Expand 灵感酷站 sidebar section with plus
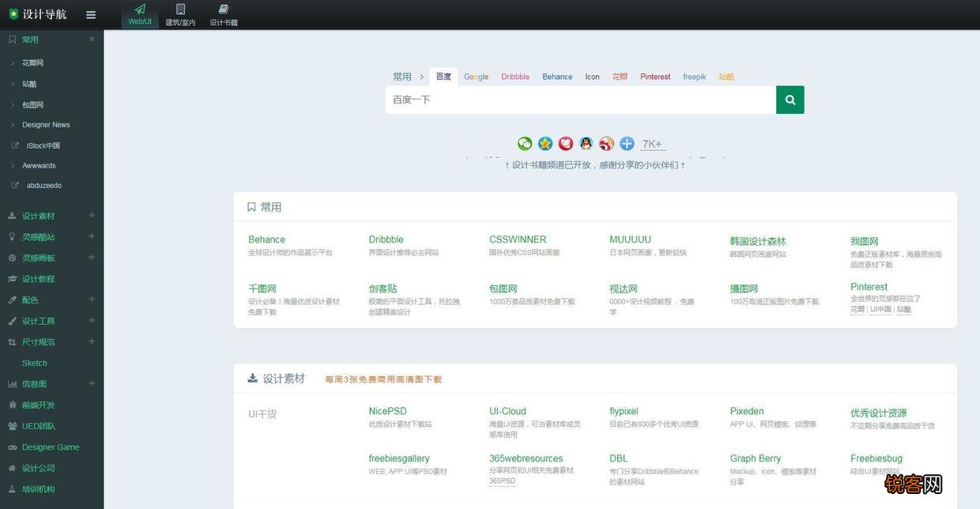 (x=92, y=236)
